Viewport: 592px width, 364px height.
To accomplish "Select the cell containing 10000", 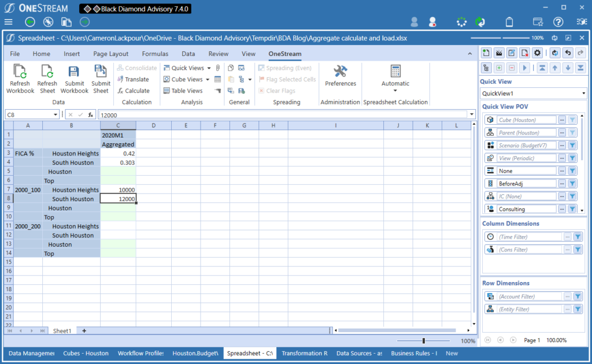I will coord(118,190).
